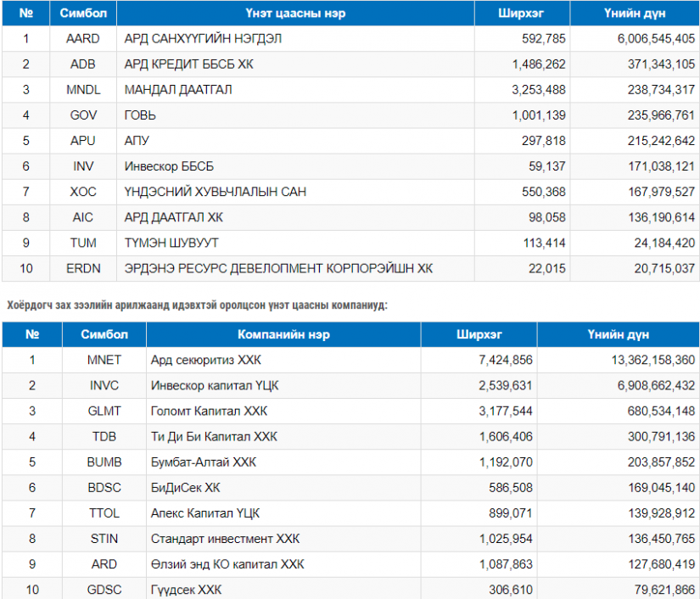Select the BDSC symbol
Image resolution: width=700 pixels, height=599 pixels.
tap(104, 487)
